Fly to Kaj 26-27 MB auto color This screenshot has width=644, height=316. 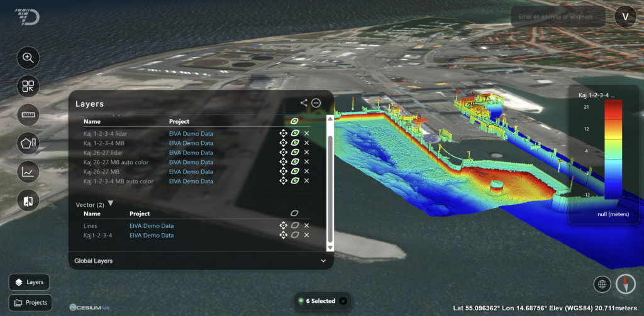tap(283, 161)
